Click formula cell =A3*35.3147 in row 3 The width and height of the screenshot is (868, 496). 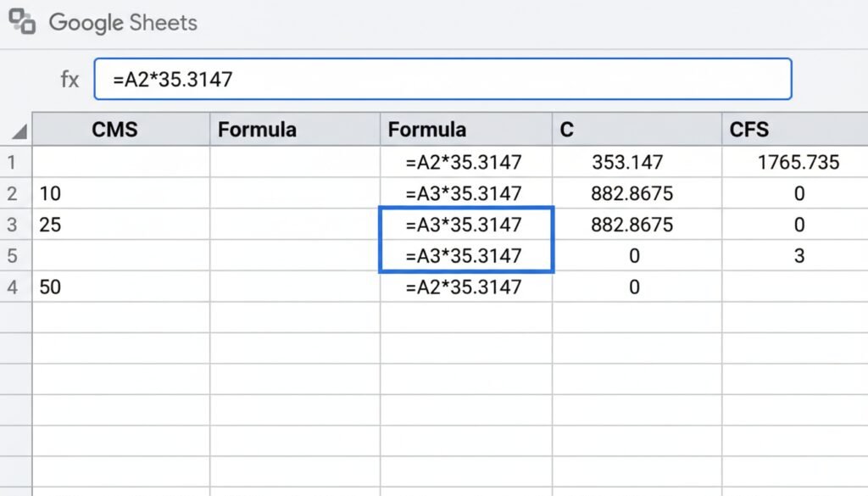466,224
